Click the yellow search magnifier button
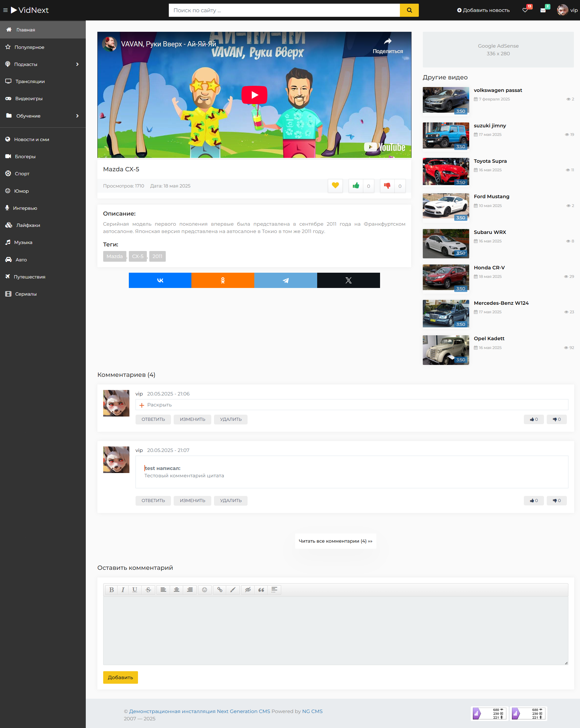Image resolution: width=580 pixels, height=728 pixels. (x=409, y=10)
